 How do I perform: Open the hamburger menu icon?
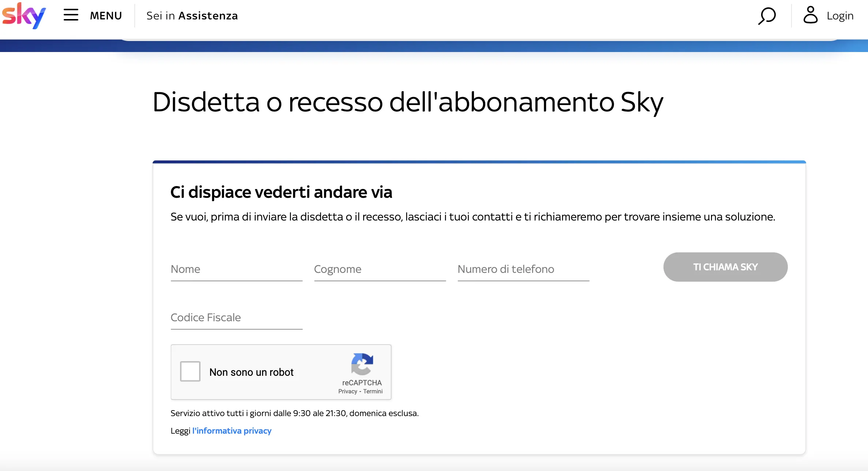[x=71, y=15]
